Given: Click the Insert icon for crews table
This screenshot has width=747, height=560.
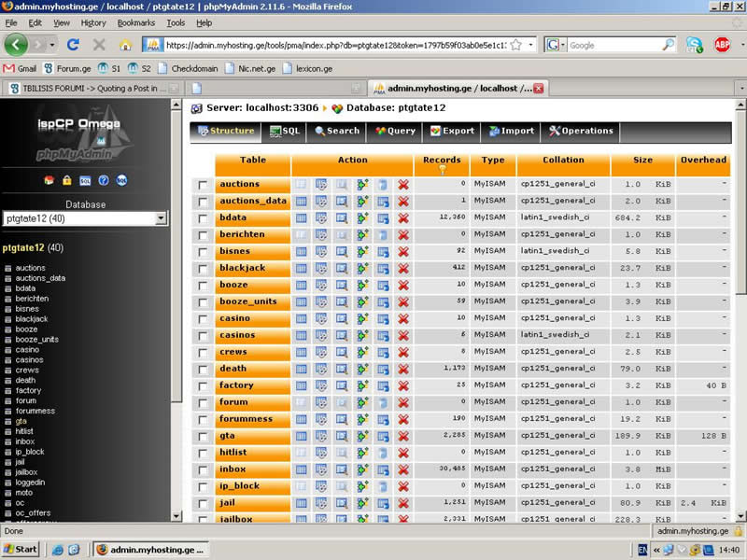Looking at the screenshot, I should [362, 353].
